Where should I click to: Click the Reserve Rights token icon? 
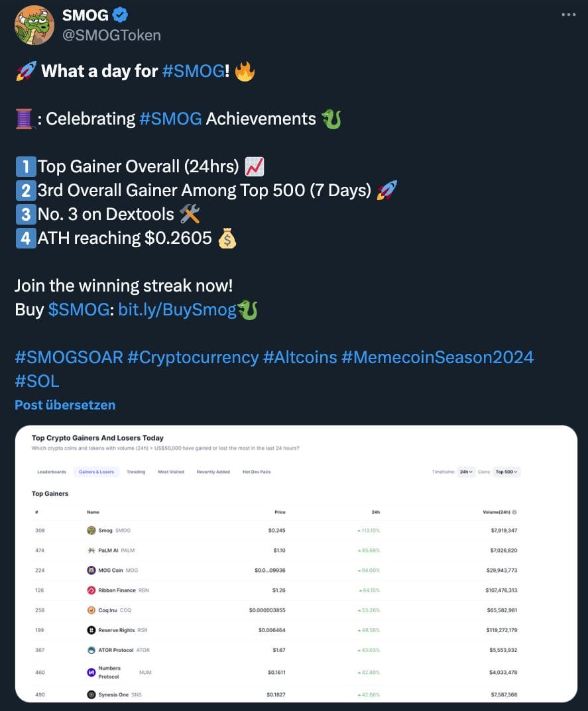point(89,629)
